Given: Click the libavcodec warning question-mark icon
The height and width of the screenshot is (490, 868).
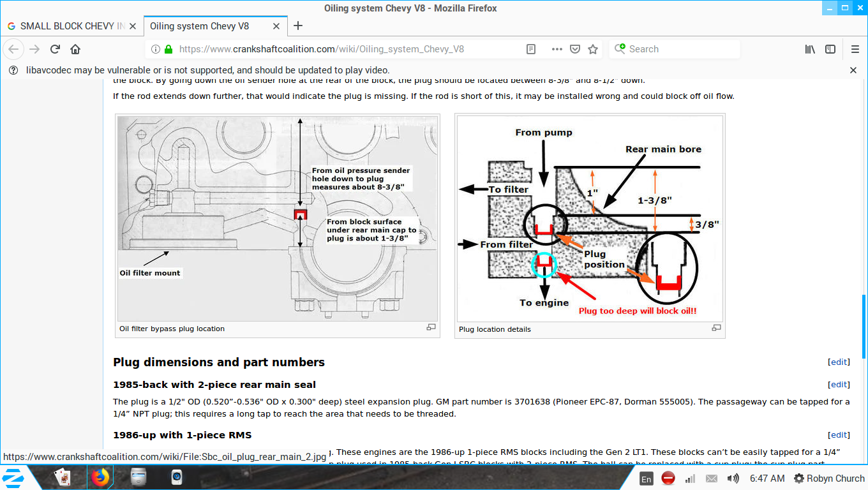Looking at the screenshot, I should 13,70.
